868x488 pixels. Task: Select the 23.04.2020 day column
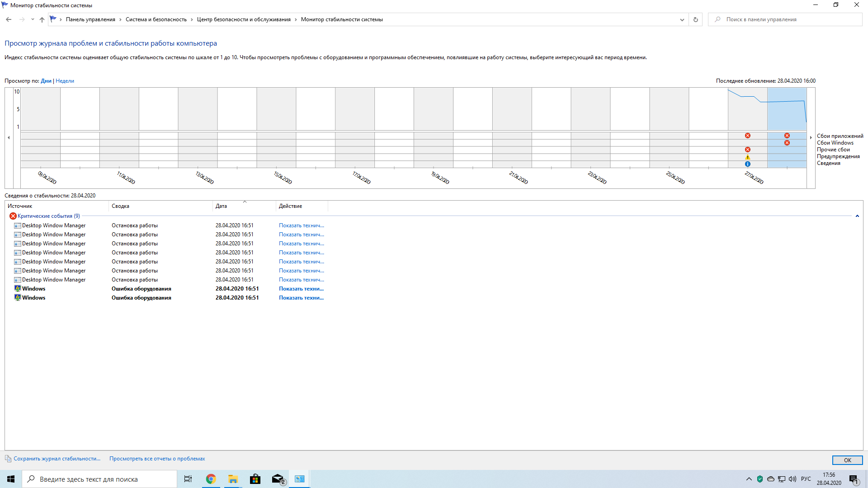click(x=590, y=127)
